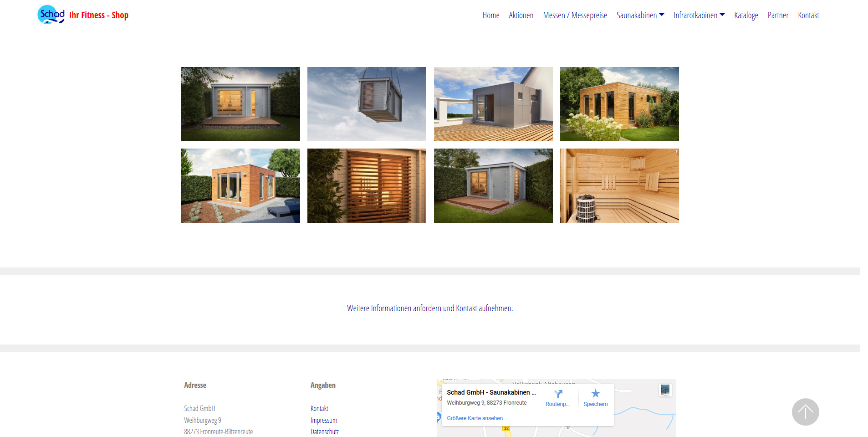Viewport: 868px width, 437px height.
Task: Open the Partner page
Action: click(777, 15)
